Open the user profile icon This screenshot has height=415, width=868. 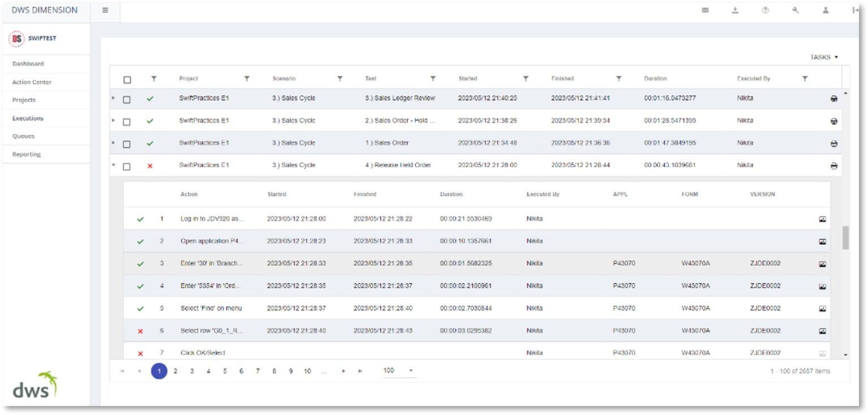[x=826, y=10]
